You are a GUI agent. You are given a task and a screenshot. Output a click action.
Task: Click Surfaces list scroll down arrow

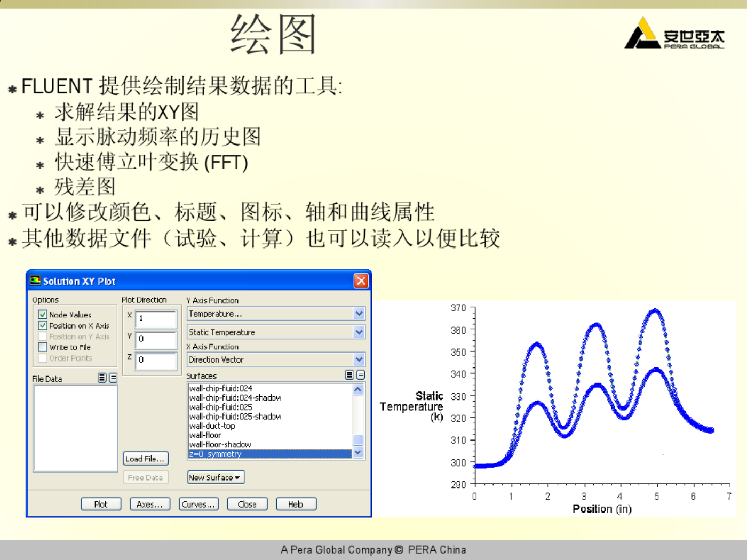tap(358, 452)
